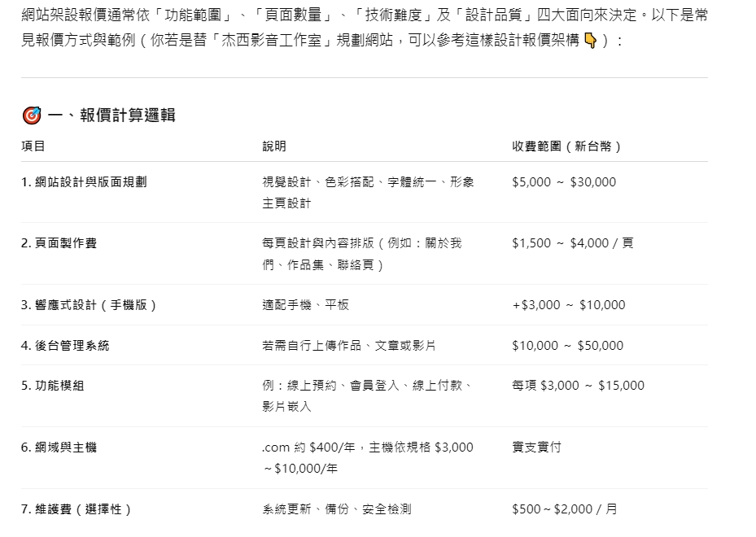
Task: Click the 3. 響應式設計（手機版）row label
Action: click(x=90, y=305)
